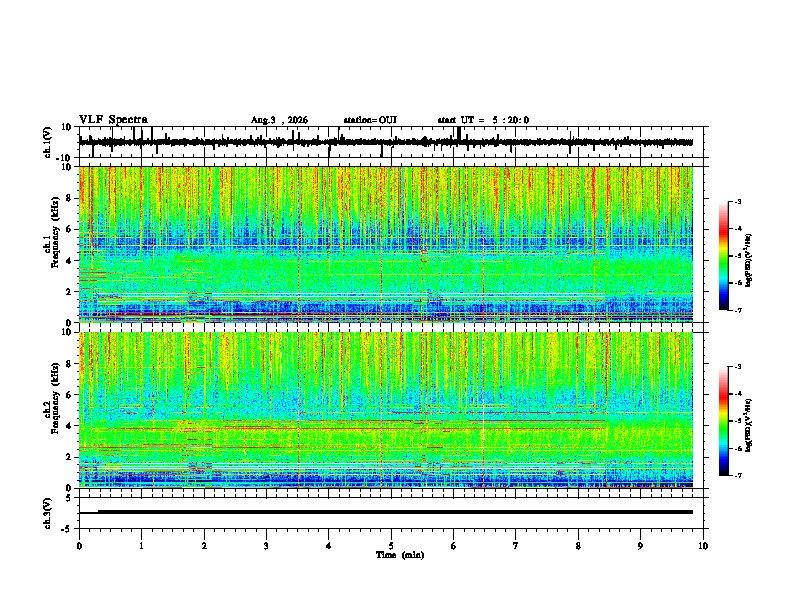Image resolution: width=792 pixels, height=612 pixels.
Task: Click the "Time (min)" axis label
Action: [x=400, y=555]
